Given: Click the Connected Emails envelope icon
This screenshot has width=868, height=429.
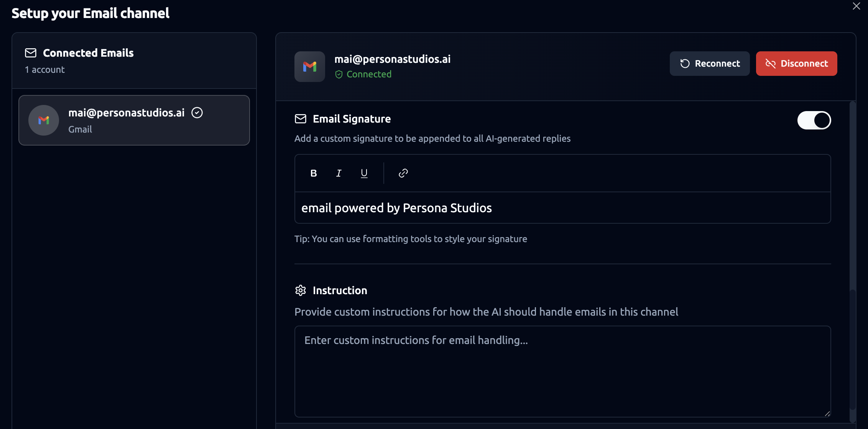Looking at the screenshot, I should click(31, 53).
